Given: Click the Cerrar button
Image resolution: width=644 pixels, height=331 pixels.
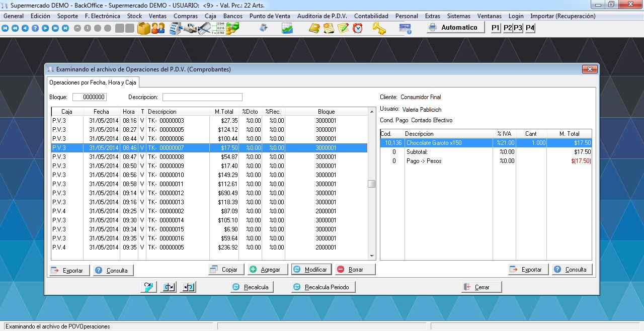Looking at the screenshot, I should [481, 287].
